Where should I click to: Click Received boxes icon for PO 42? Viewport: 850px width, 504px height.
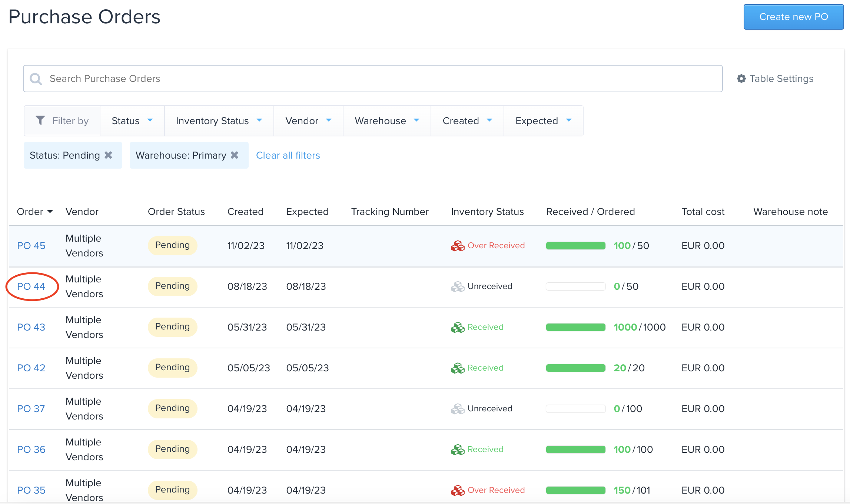tap(458, 368)
